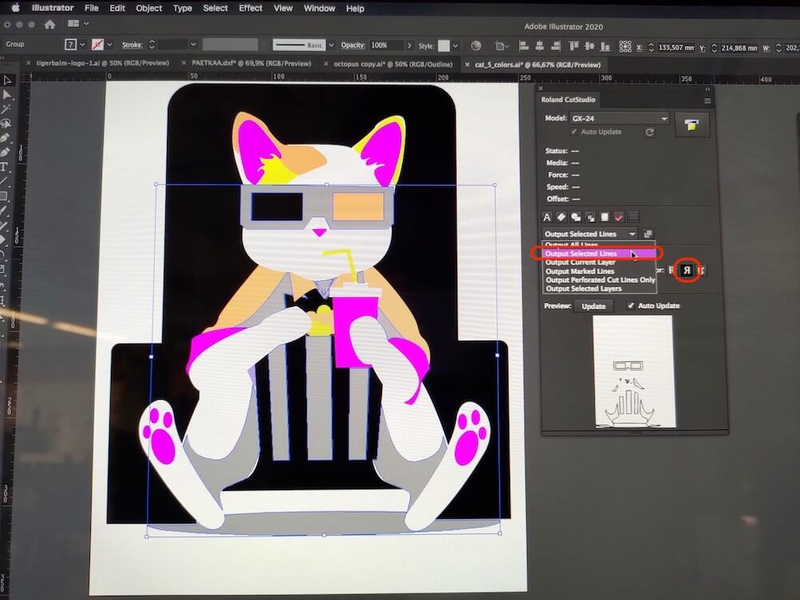800x600 pixels.
Task: Click the fill color swatch in control bar
Action: [72, 45]
